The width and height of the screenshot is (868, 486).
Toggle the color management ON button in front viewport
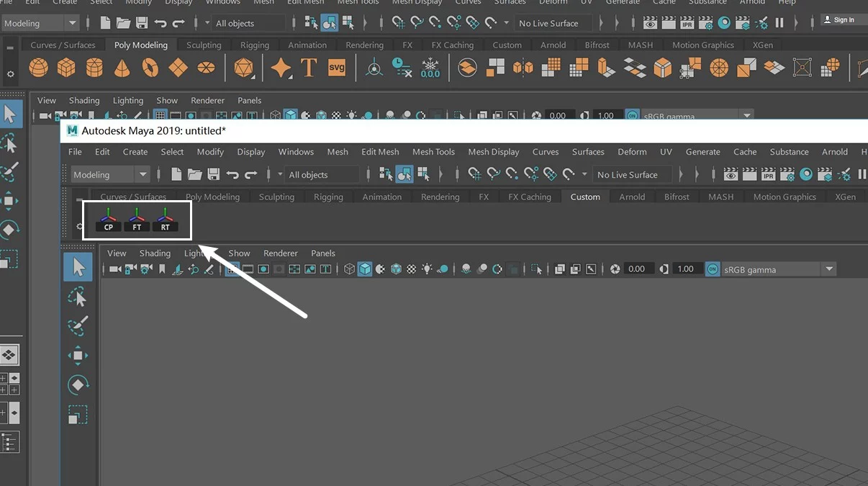[713, 269]
